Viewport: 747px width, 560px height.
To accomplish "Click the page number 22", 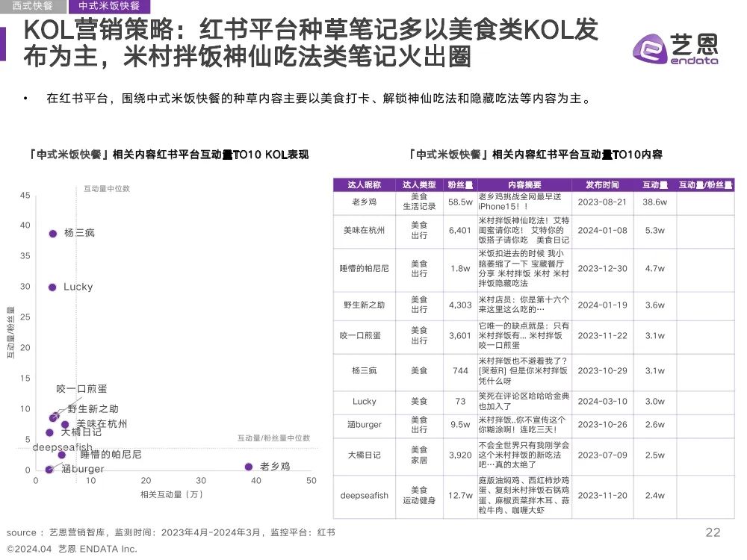I will pyautogui.click(x=713, y=533).
